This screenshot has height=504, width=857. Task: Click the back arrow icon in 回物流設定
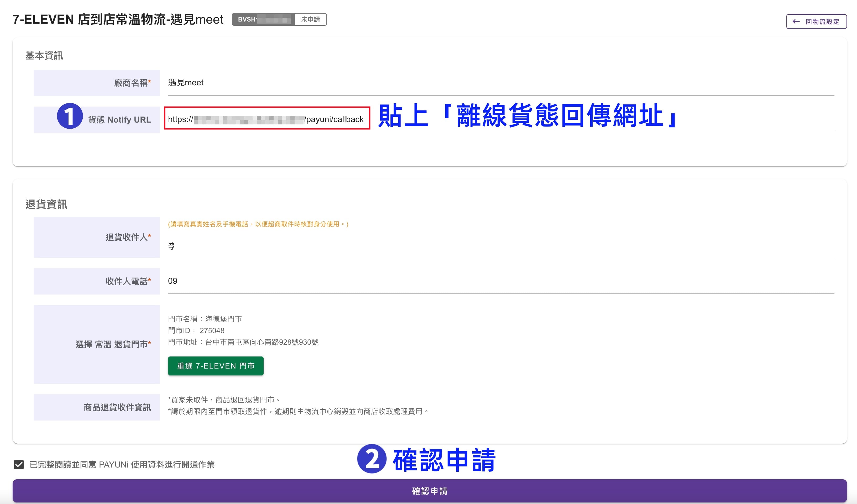[796, 22]
